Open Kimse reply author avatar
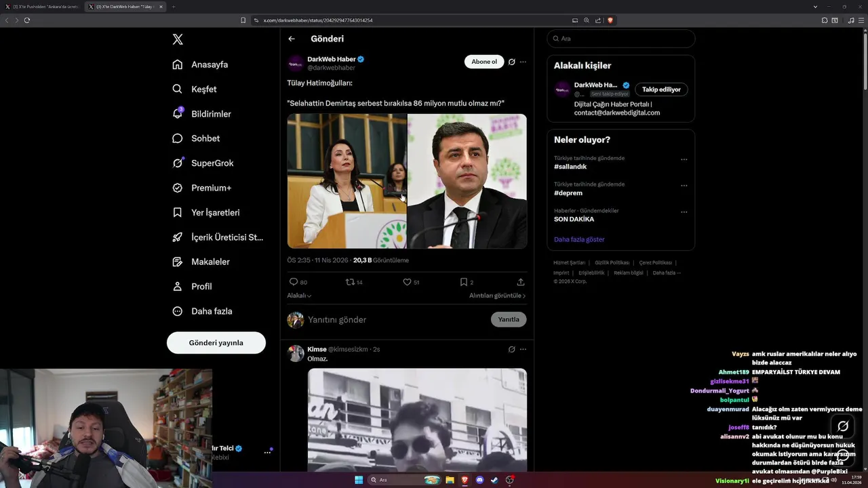Screen dimensions: 868x488 pos(296,353)
